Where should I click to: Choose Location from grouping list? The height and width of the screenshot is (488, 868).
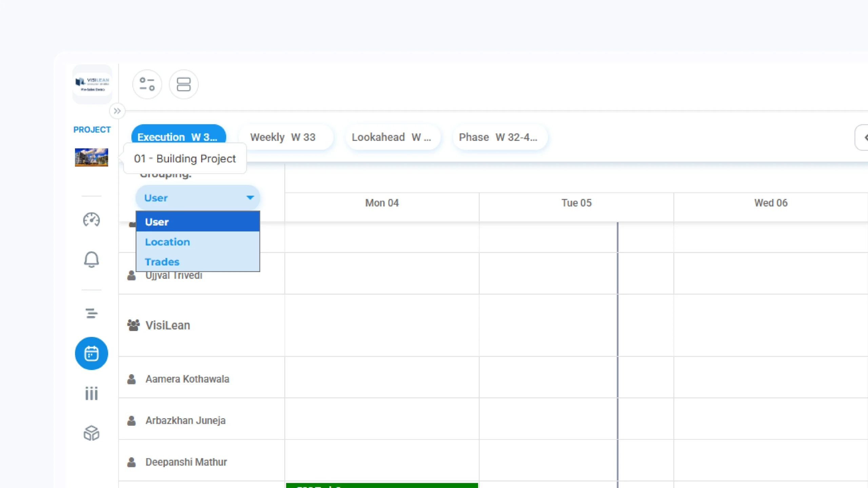click(167, 242)
